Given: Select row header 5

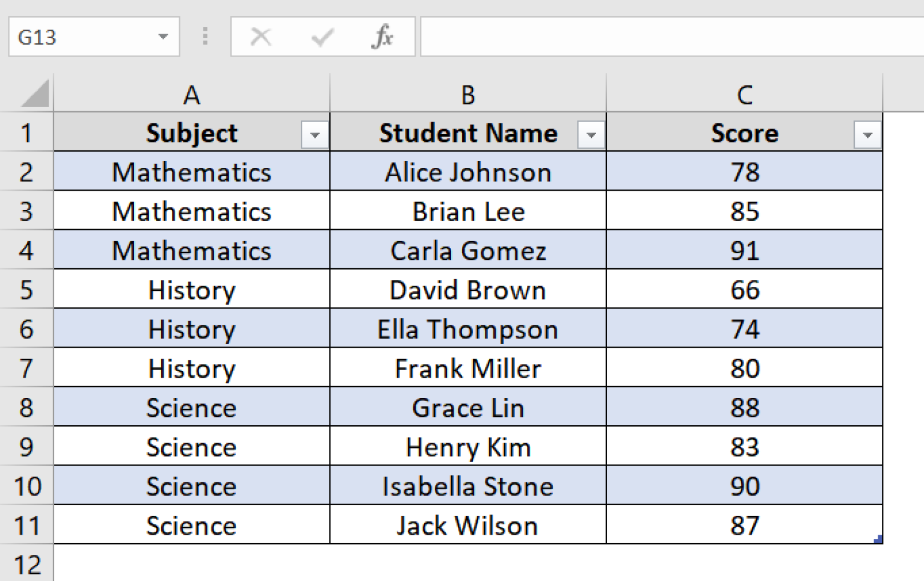Looking at the screenshot, I should tap(26, 290).
